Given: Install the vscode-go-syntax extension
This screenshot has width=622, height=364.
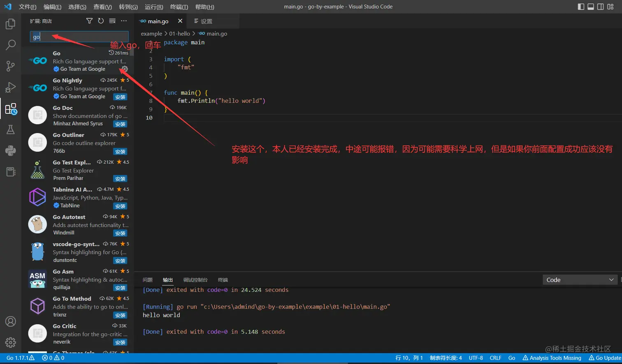Looking at the screenshot, I should pos(120,261).
